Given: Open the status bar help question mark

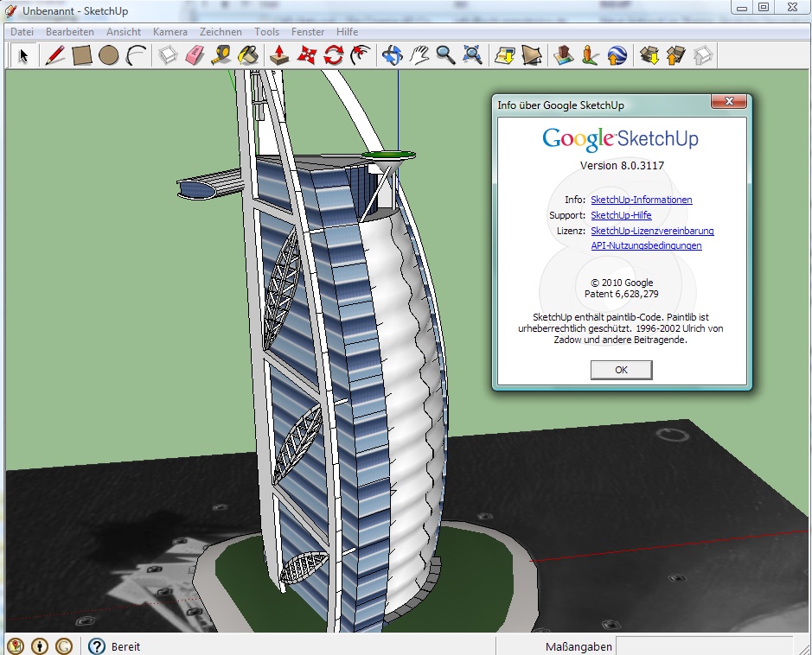Looking at the screenshot, I should pyautogui.click(x=96, y=645).
